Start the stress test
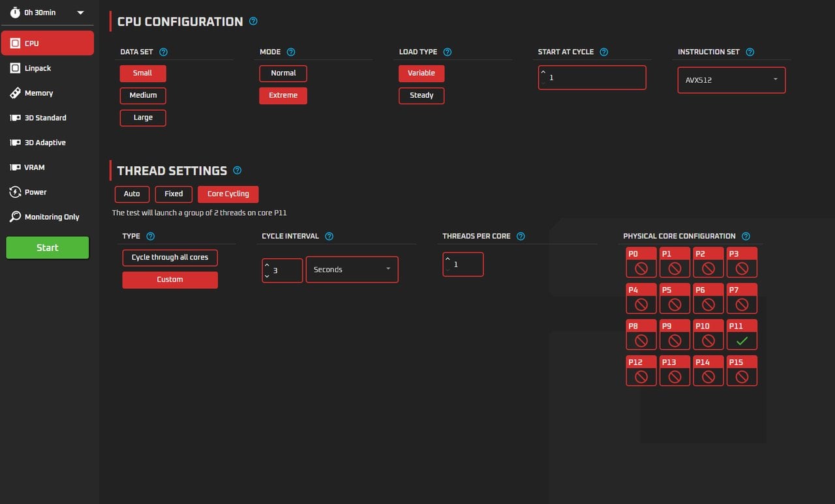835x504 pixels. [48, 248]
